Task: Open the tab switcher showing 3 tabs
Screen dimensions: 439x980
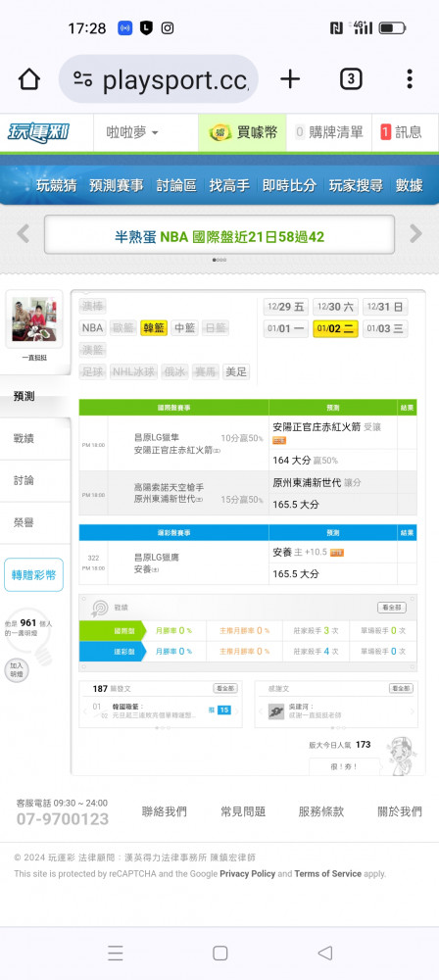Action: click(351, 78)
